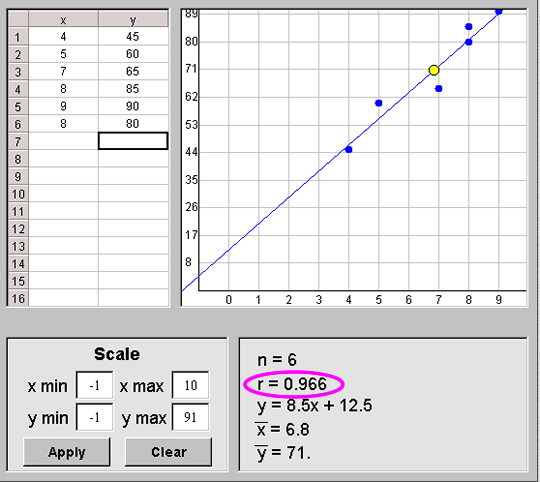Click the regression equation y = 8.5x + 12.5

pos(315,406)
